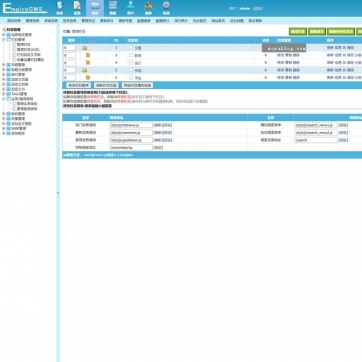Screen dimensions: 362x362
Task: Click the search_news1.js address input field
Action: tap(316, 125)
